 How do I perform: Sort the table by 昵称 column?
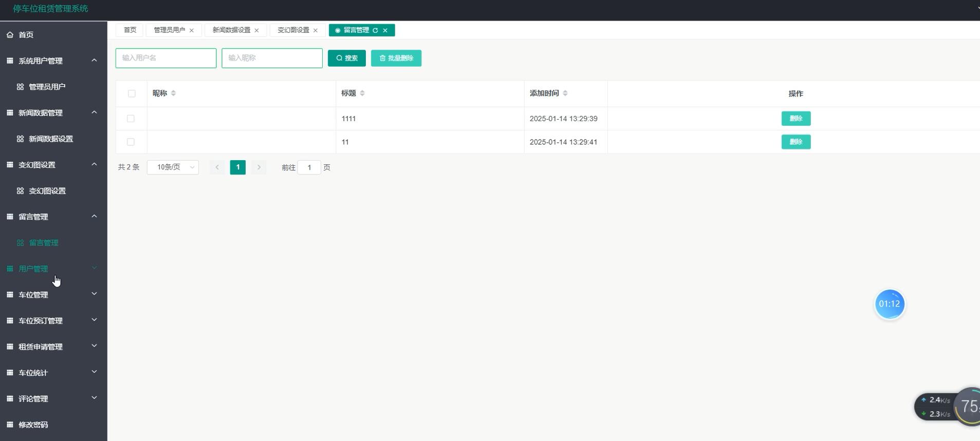173,93
